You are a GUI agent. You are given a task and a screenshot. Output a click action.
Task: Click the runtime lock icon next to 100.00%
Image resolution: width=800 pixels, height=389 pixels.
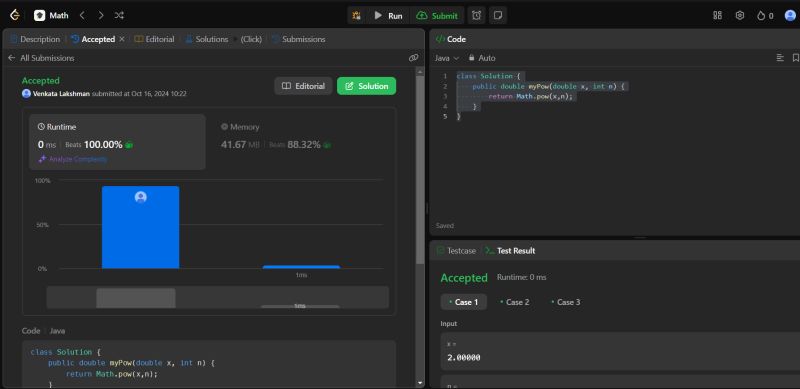pyautogui.click(x=129, y=145)
